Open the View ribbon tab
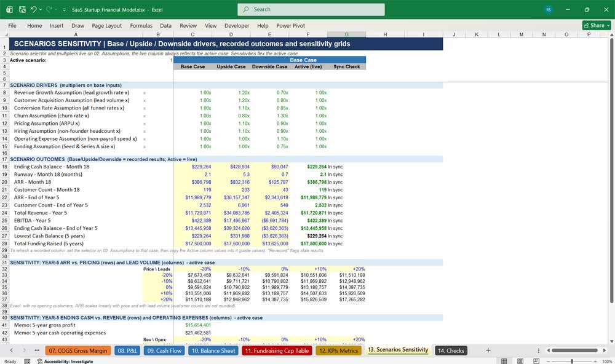Viewport: 615px width, 364px height. 210,25
